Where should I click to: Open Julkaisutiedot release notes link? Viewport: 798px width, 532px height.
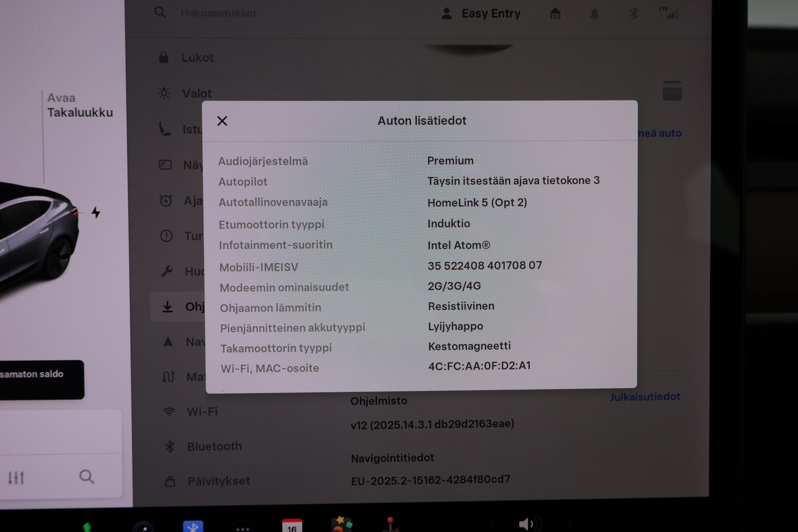click(645, 397)
